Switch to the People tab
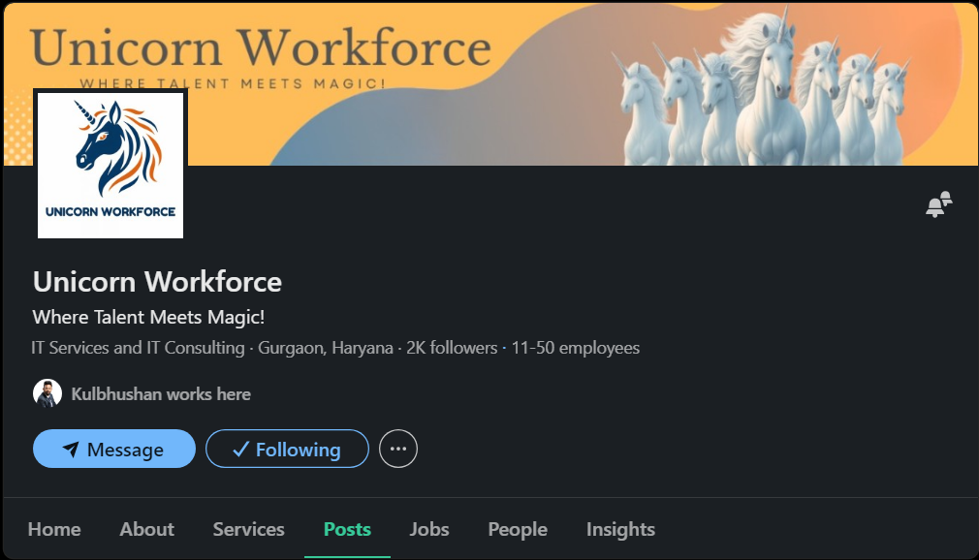Image resolution: width=979 pixels, height=560 pixels. click(x=518, y=529)
